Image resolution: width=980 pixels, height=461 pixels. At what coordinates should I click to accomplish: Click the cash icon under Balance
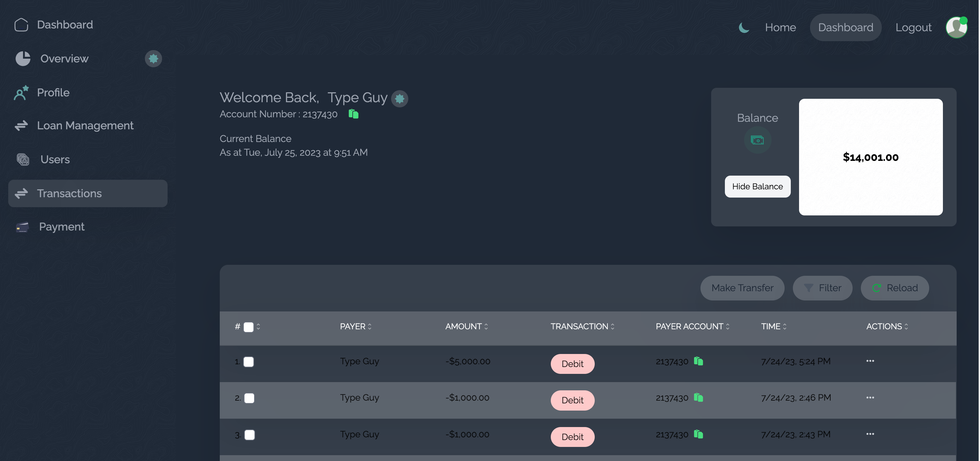[757, 140]
